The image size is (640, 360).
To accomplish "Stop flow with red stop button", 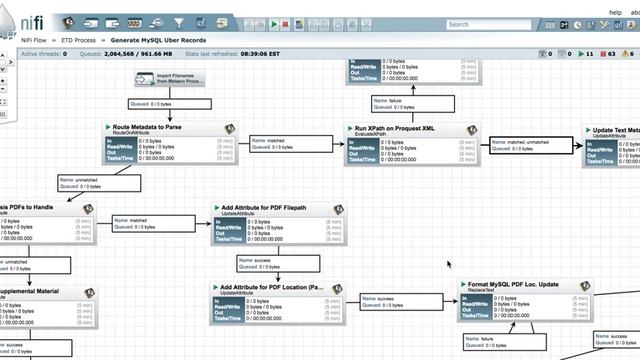I will (x=285, y=25).
